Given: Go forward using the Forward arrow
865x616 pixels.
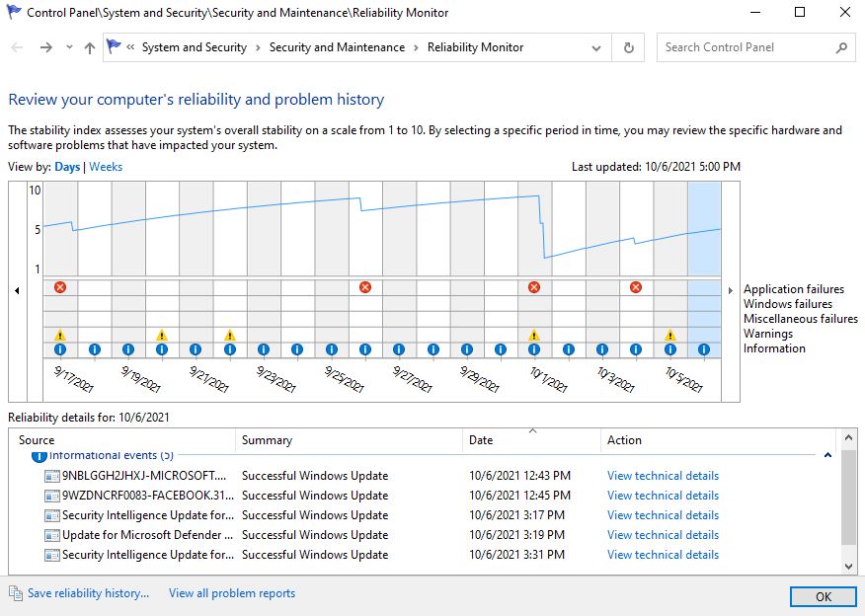Looking at the screenshot, I should point(46,47).
